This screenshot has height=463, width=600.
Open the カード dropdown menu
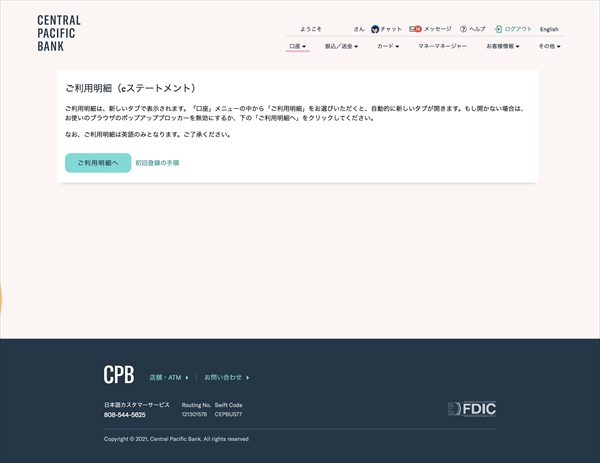click(388, 46)
